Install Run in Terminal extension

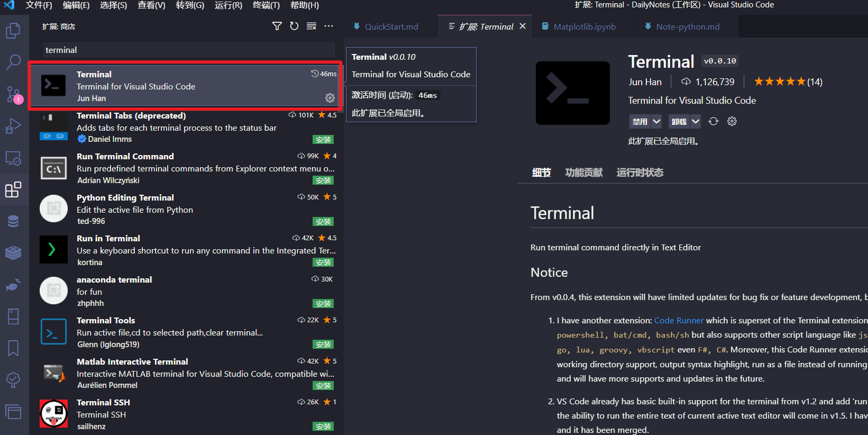pos(323,262)
